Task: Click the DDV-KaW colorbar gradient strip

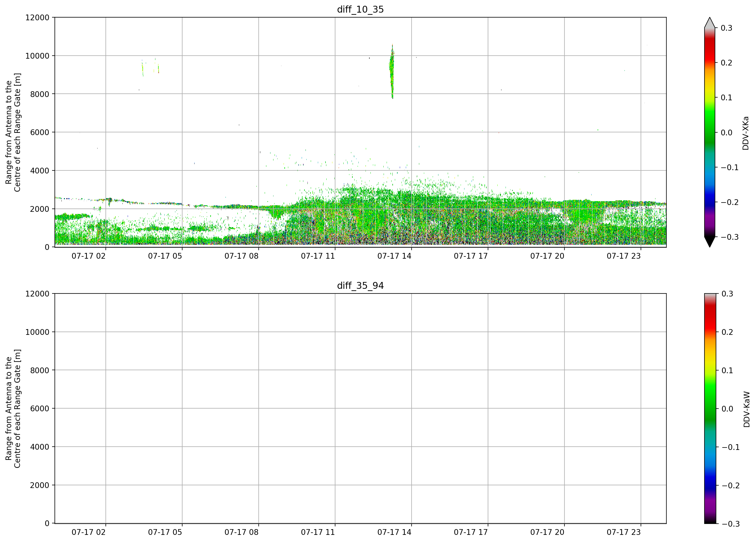Action: (x=710, y=408)
